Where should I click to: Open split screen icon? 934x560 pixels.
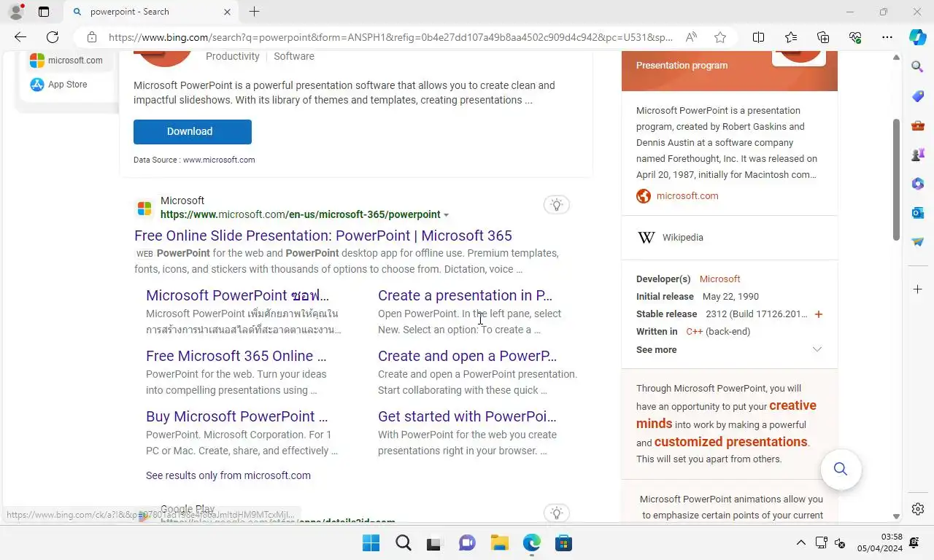pos(758,37)
